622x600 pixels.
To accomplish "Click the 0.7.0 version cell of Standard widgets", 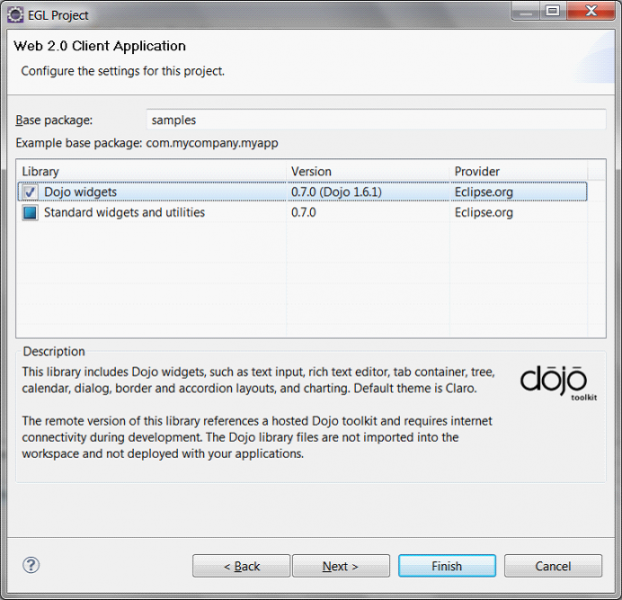I will [303, 213].
